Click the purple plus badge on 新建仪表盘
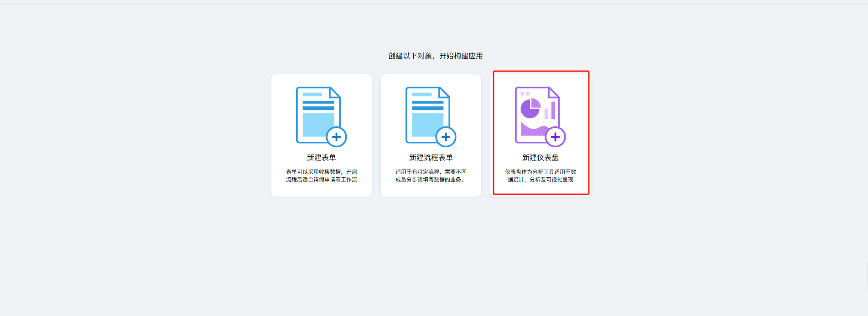 coord(555,137)
